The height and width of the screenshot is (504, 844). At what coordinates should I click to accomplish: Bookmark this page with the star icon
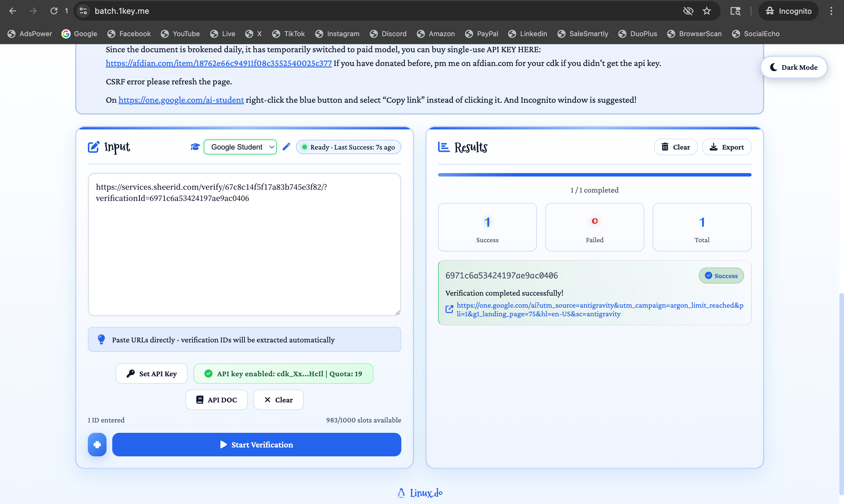pyautogui.click(x=707, y=11)
